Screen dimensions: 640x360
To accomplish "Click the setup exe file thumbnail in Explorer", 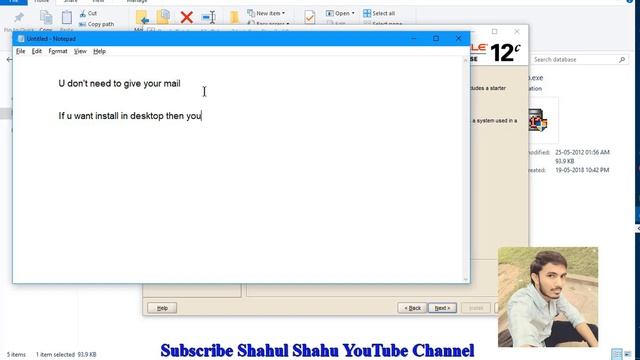I will click(538, 120).
